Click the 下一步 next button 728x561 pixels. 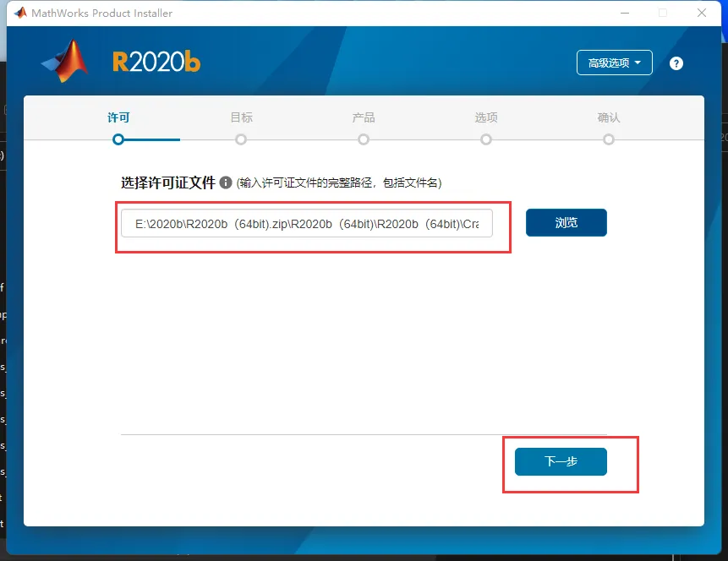pyautogui.click(x=561, y=461)
